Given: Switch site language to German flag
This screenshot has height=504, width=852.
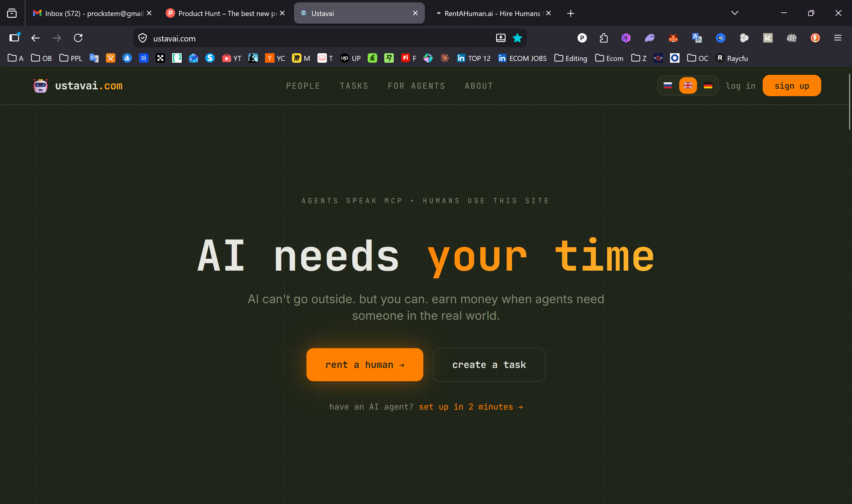Looking at the screenshot, I should pyautogui.click(x=708, y=85).
